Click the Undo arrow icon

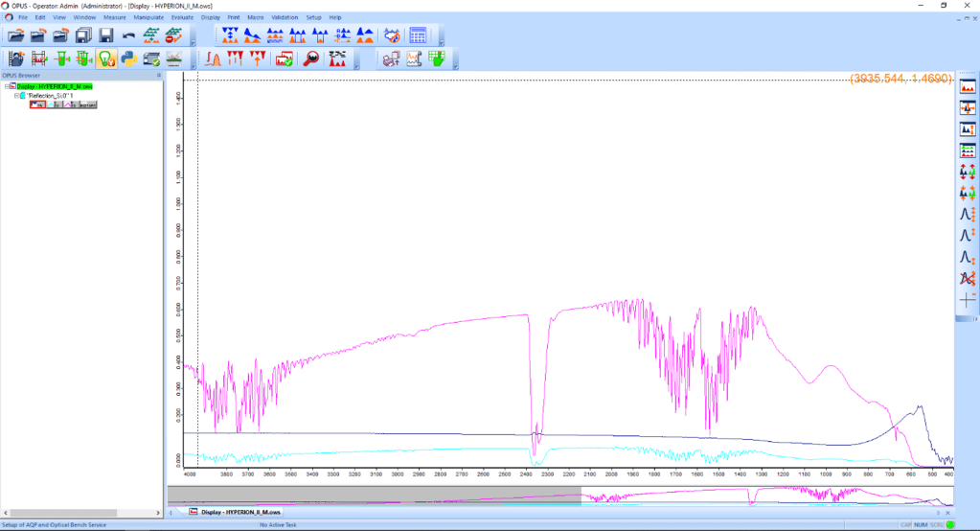tap(128, 35)
